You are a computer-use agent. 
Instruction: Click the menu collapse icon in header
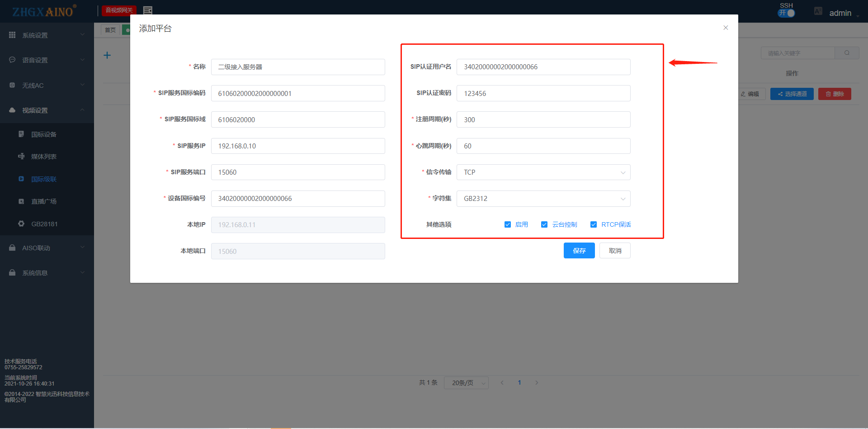[148, 10]
